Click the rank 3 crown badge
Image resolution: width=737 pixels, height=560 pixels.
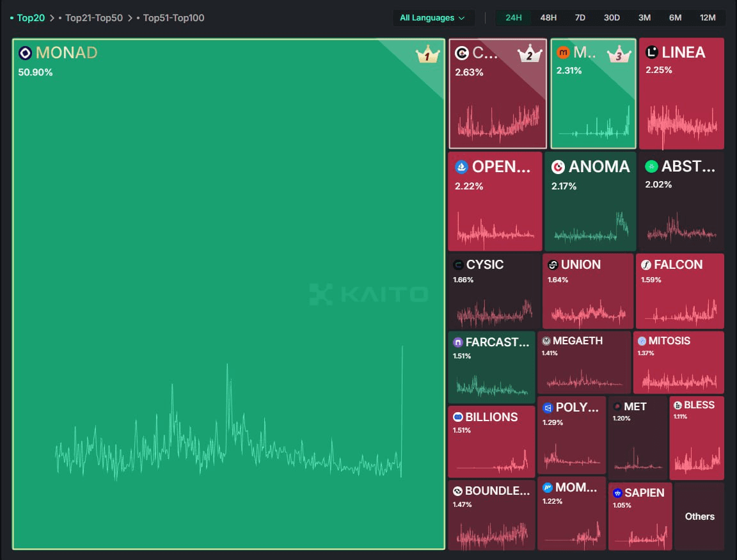click(619, 54)
